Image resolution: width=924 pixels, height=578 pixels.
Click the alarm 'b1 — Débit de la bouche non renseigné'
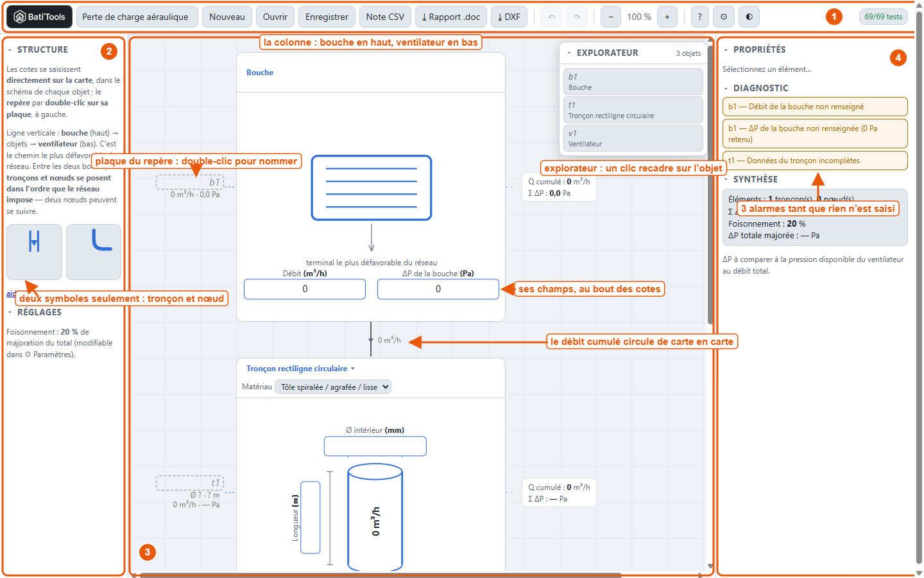pos(815,107)
